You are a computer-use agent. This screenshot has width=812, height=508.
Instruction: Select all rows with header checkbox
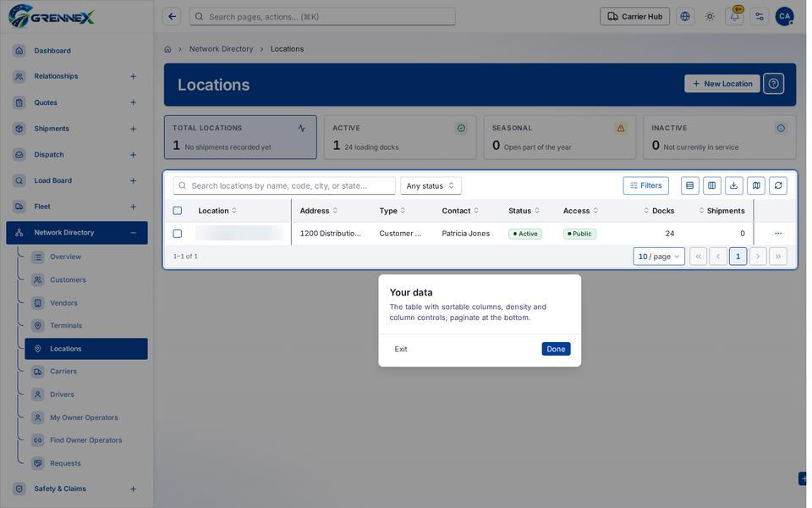coord(177,211)
